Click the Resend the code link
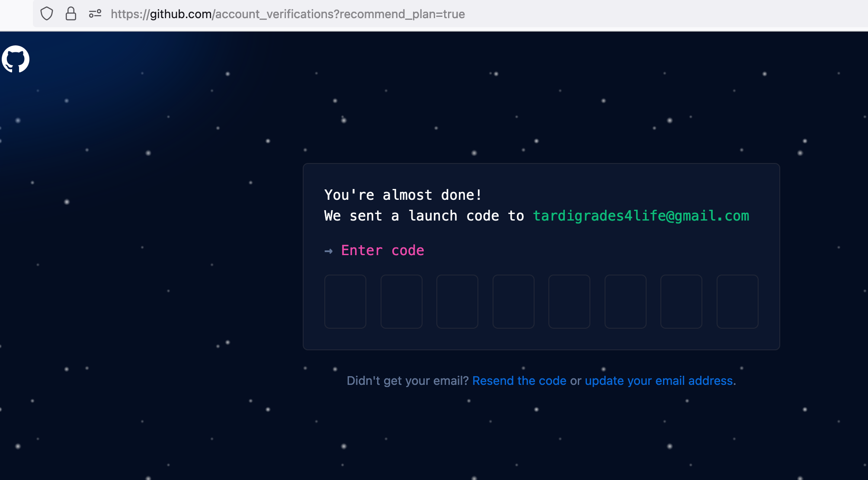The image size is (868, 480). point(519,381)
